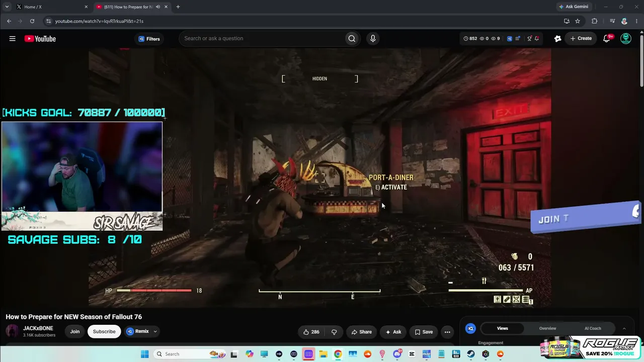Open the vidIQ alerts bell icon
The height and width of the screenshot is (362, 644).
click(x=537, y=39)
